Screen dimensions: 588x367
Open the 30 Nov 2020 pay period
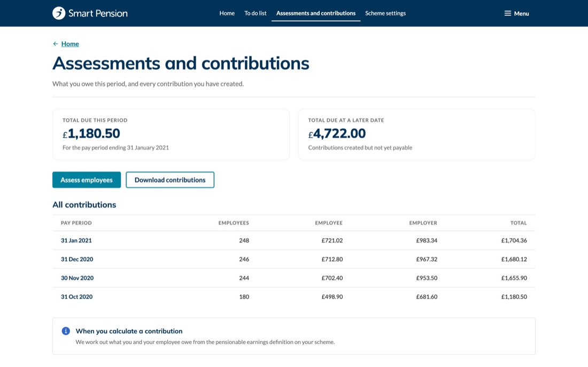pyautogui.click(x=78, y=278)
